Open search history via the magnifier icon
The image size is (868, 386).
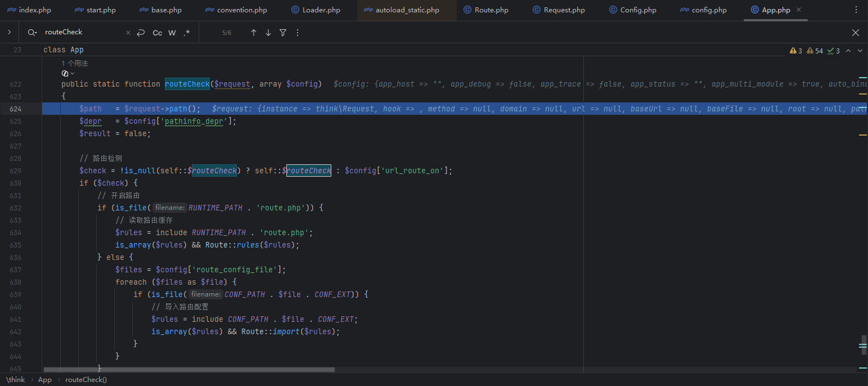32,33
